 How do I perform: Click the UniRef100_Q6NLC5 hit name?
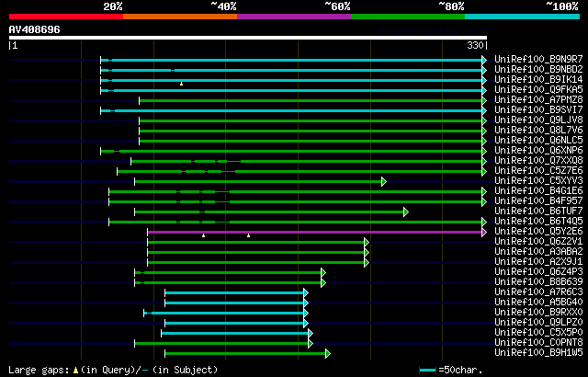[538, 141]
